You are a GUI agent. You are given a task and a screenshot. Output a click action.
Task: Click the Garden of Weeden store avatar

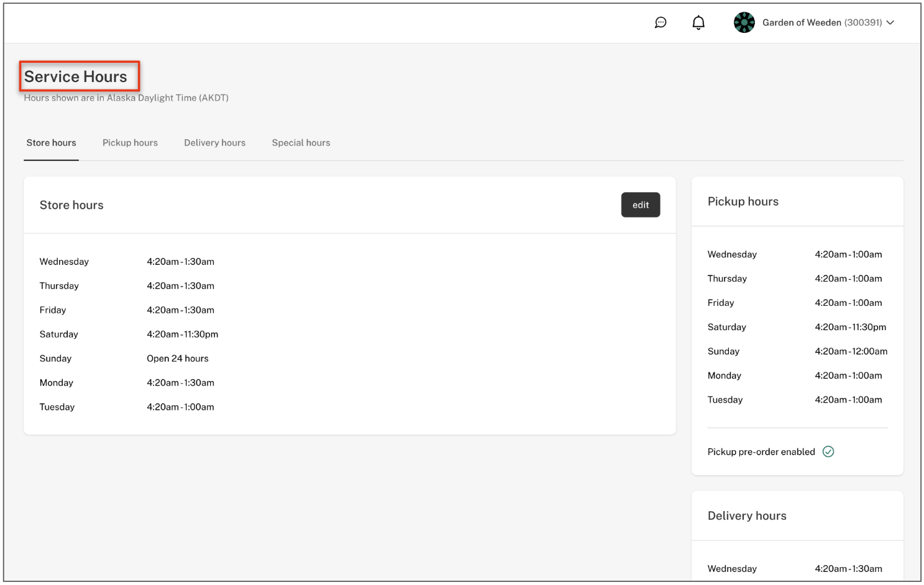pyautogui.click(x=744, y=22)
